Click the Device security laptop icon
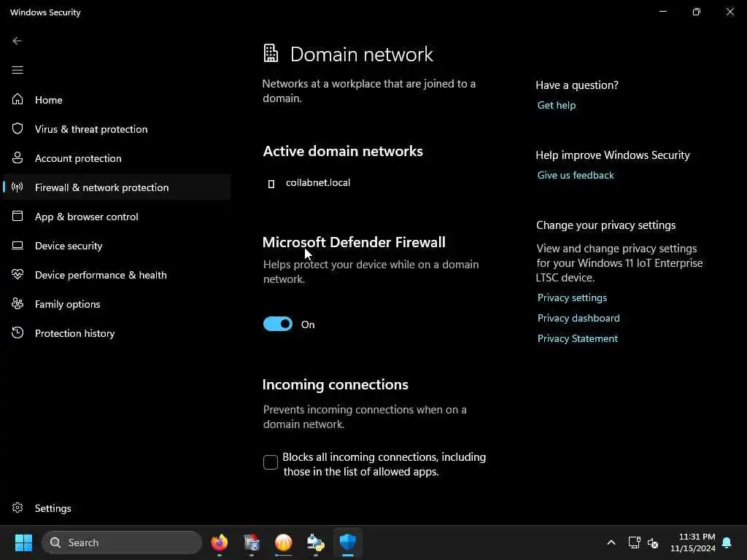This screenshot has height=560, width=747. click(18, 245)
